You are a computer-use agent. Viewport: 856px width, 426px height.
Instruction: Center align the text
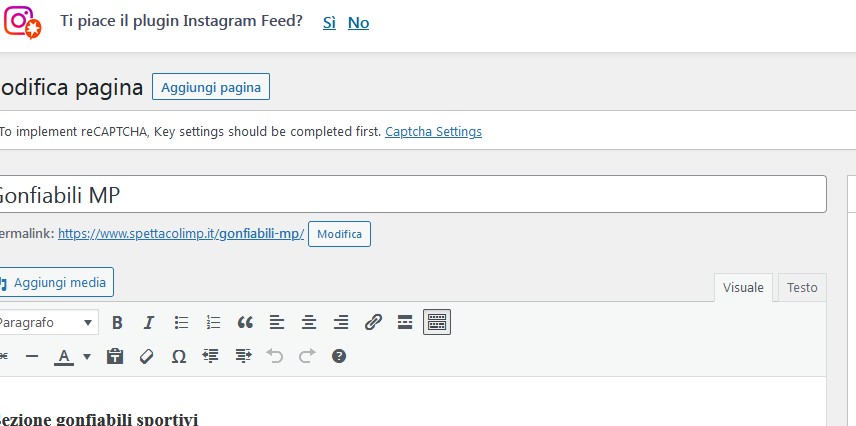coord(309,323)
